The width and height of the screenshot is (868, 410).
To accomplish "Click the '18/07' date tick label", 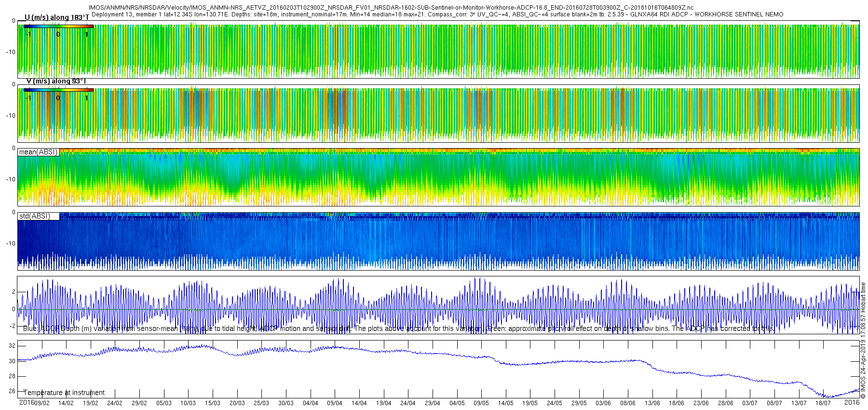I will (x=823, y=403).
